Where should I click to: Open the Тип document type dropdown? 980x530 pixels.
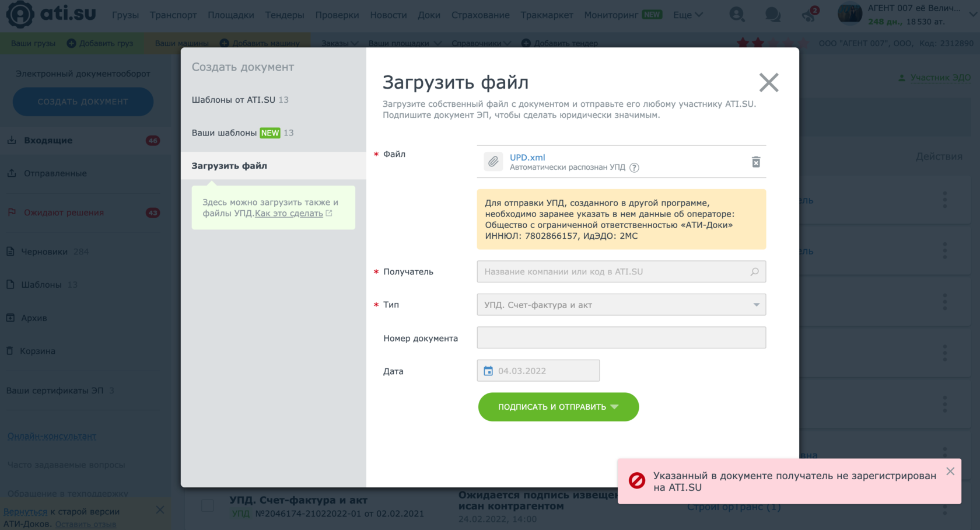tap(621, 305)
